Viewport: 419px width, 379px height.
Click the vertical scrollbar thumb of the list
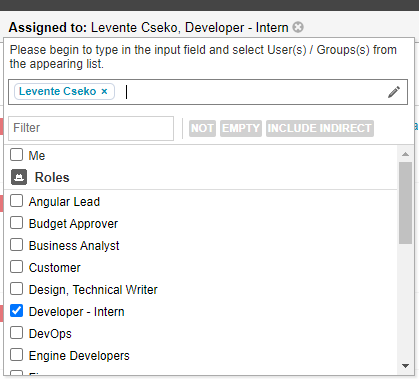pos(405,203)
